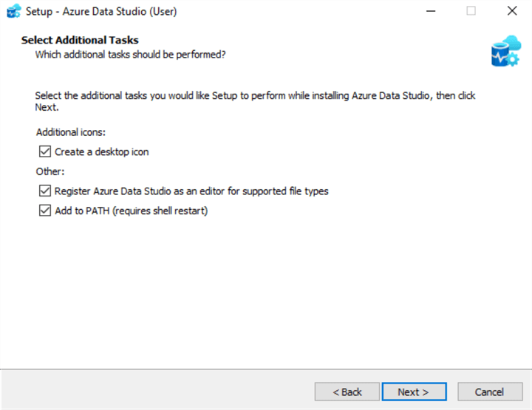Uncheck the Create a desktop icon checkbox
The width and height of the screenshot is (532, 410).
[44, 152]
